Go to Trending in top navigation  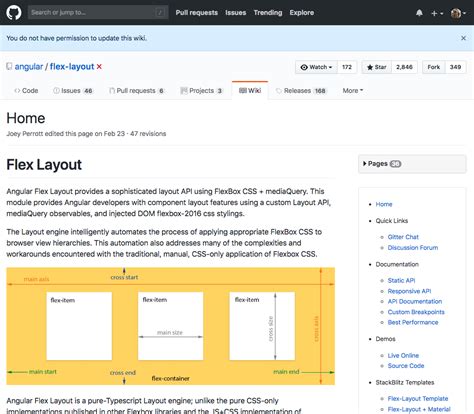click(x=268, y=13)
